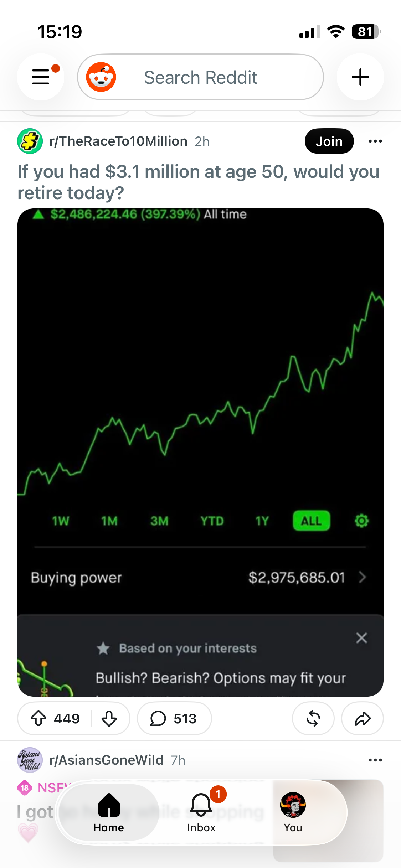Crosspost using the circular arrows icon
The width and height of the screenshot is (401, 868).
point(313,718)
